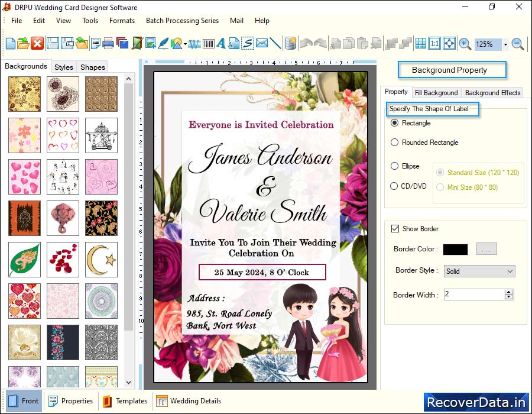Screen dimensions: 532x414
Task: Set actual size with 1:1 icon
Action: [434, 43]
